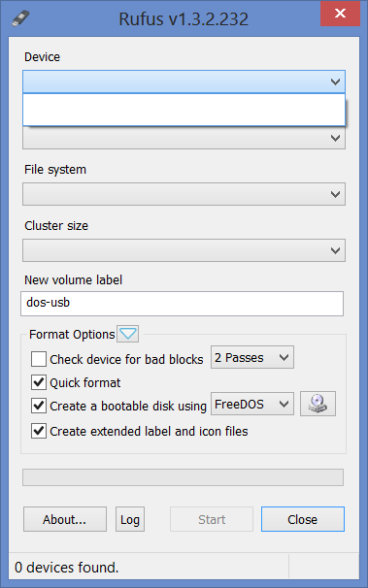Open the Device dropdown

click(184, 82)
